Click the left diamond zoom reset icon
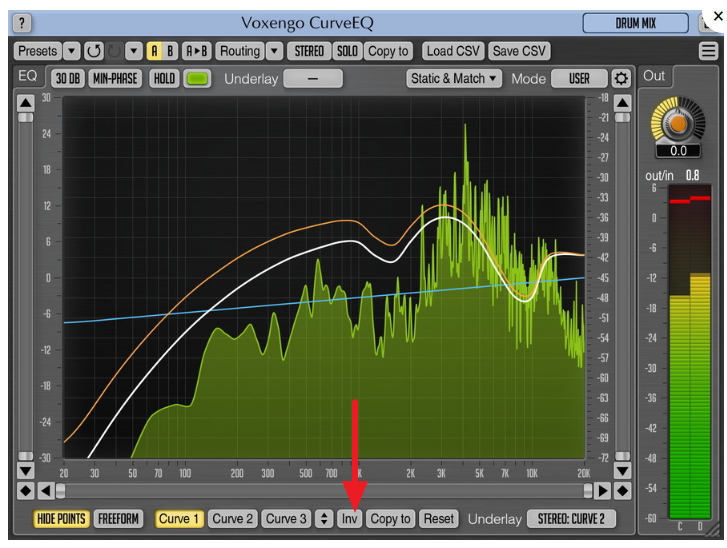Screen dimensions: 727x548 tap(26, 491)
